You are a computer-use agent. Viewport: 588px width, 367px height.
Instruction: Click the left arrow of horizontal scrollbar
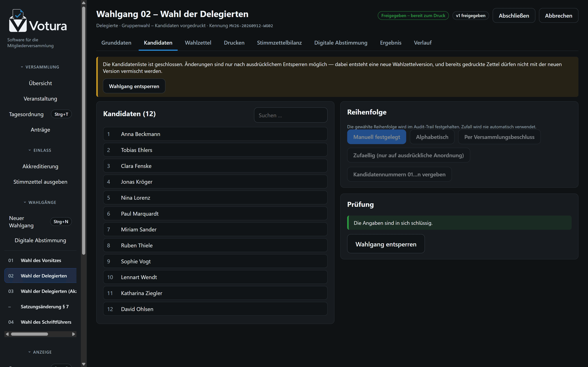(x=7, y=334)
